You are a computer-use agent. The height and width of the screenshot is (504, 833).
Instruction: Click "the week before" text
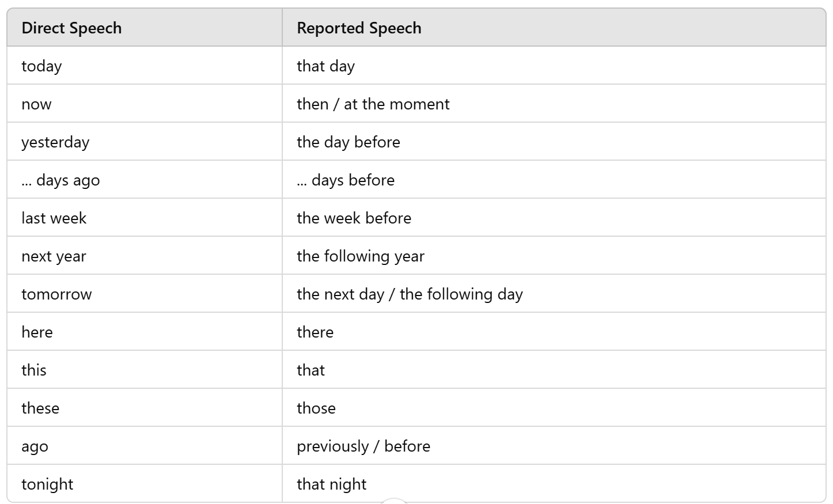coord(354,218)
